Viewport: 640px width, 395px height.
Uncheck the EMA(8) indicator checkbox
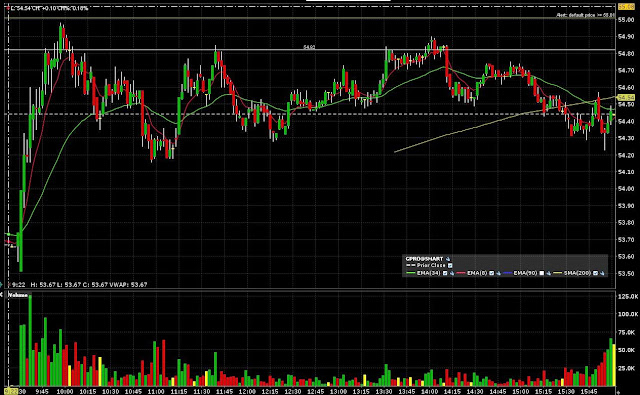click(491, 273)
